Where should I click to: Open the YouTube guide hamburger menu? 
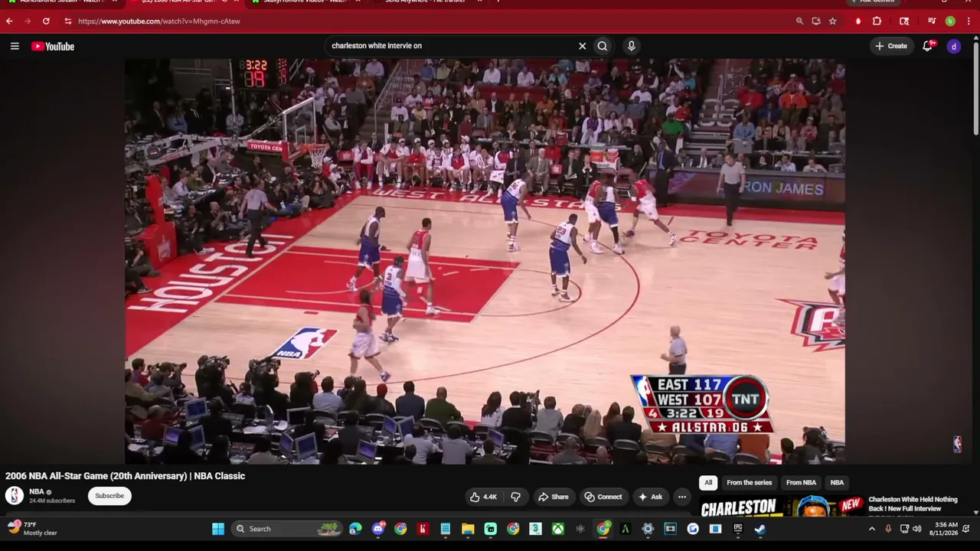(x=15, y=46)
